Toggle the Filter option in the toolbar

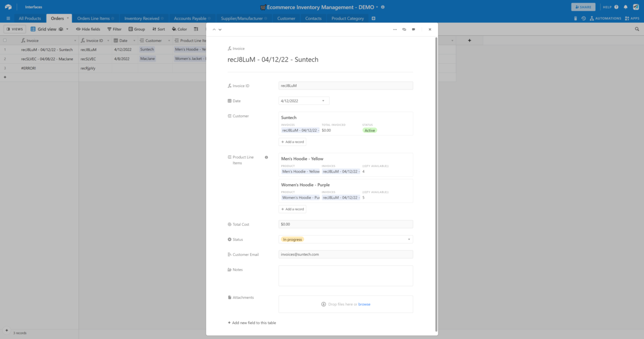(115, 29)
